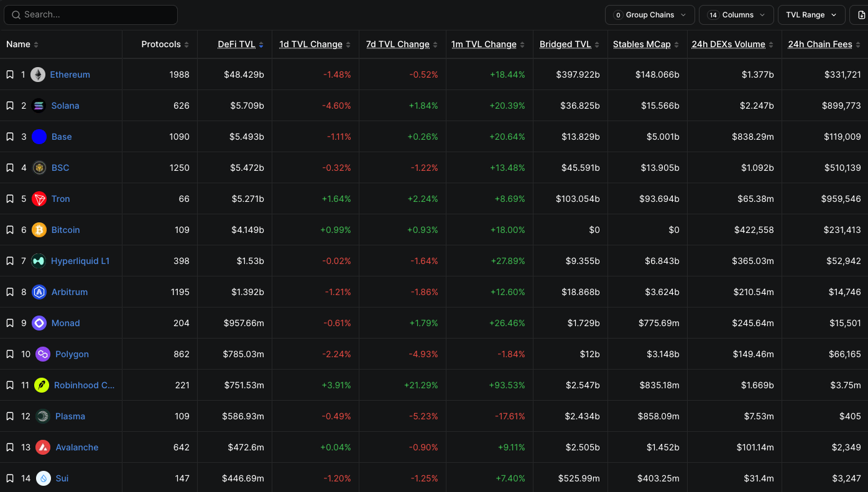Bookmark the Hyperliquid L1 row
Viewport: 868px width, 492px height.
pos(10,261)
